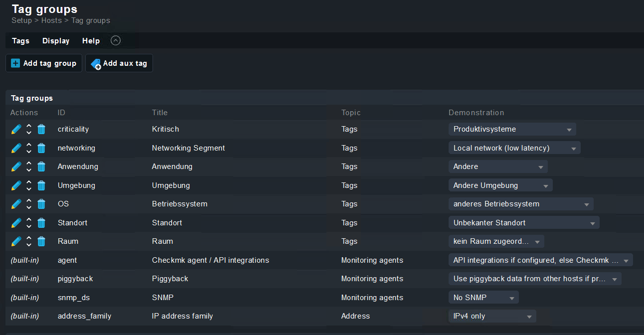Click the Add aux tag button
This screenshot has width=644, height=335.
point(119,63)
